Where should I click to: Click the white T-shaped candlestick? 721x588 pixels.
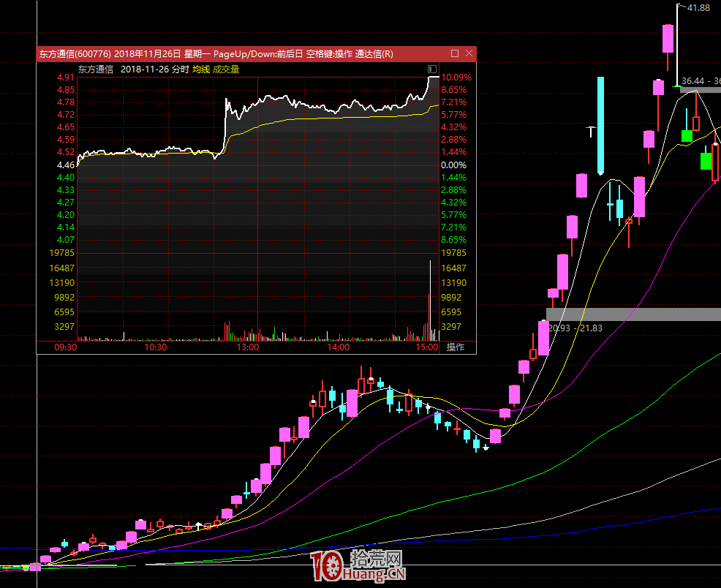(x=592, y=132)
